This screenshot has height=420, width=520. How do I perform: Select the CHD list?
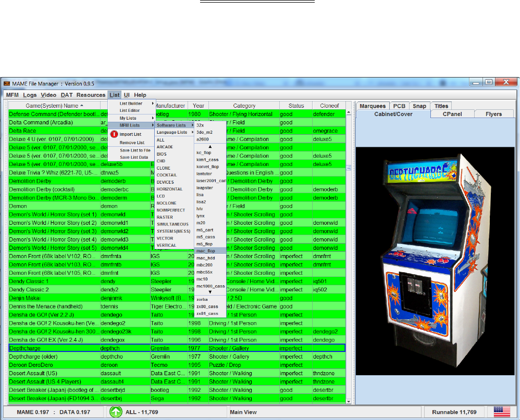coord(175,161)
